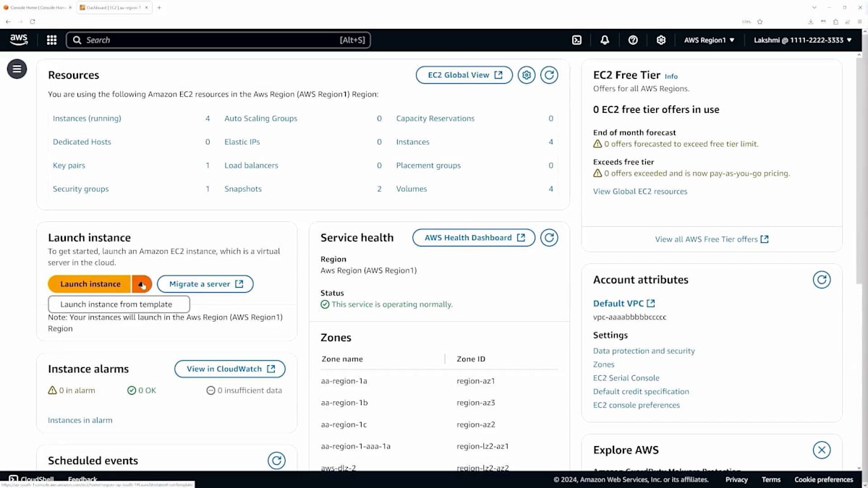Image resolution: width=868 pixels, height=488 pixels.
Task: Open Instances in alarm link
Action: tap(80, 420)
